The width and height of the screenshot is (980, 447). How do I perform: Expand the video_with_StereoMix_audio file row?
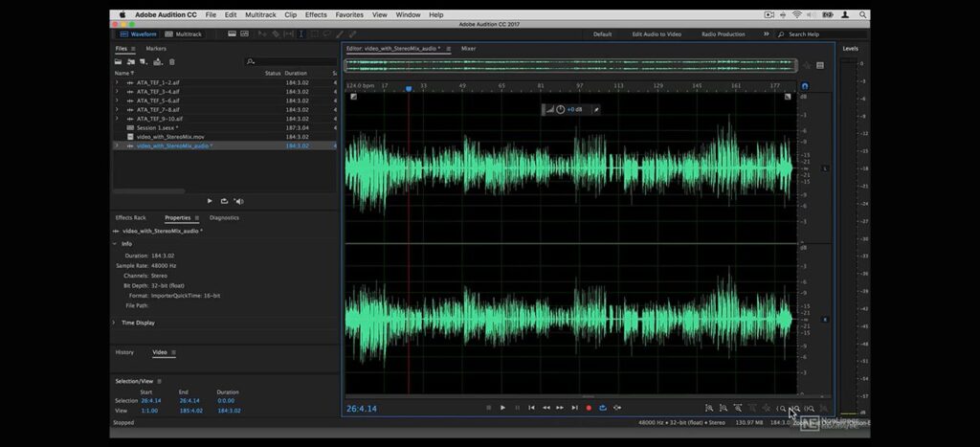point(116,145)
